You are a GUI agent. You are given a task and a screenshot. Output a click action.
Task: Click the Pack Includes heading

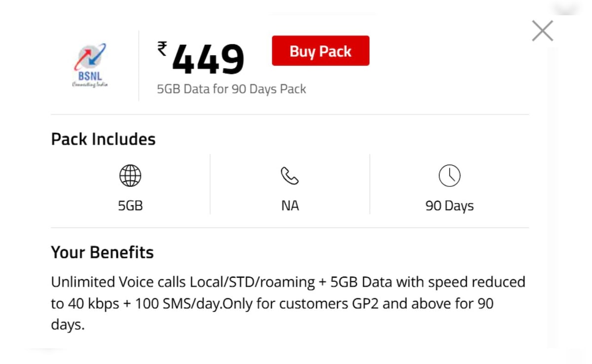point(103,139)
